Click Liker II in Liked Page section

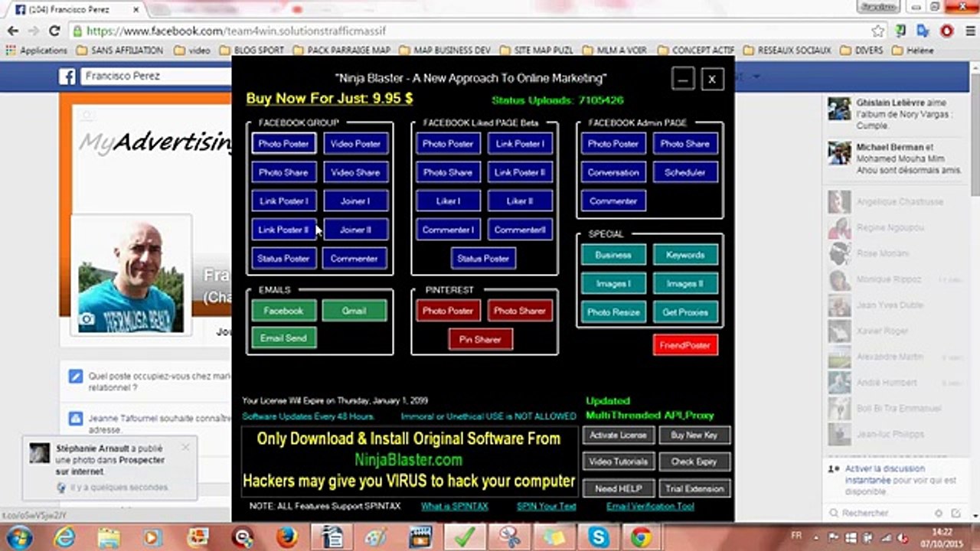(x=520, y=201)
